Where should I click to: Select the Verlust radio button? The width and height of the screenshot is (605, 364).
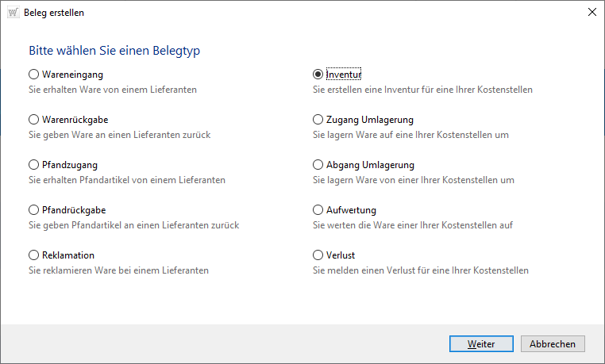(x=318, y=255)
